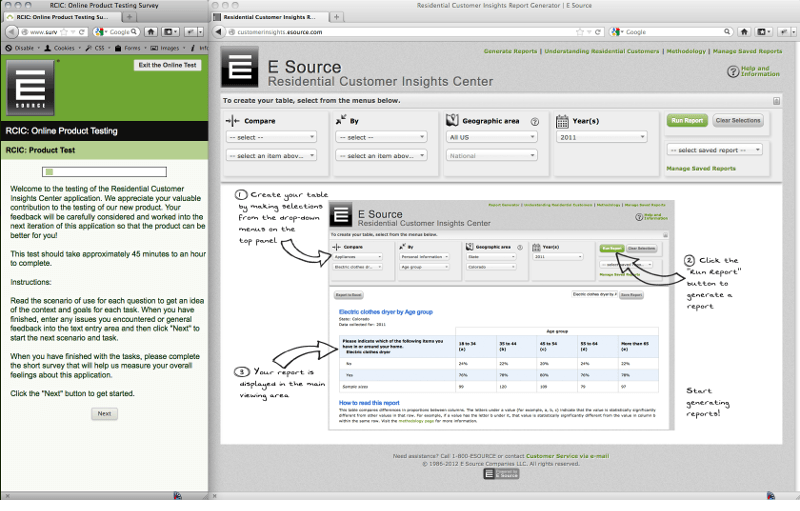Select the 'RCIC: Online Product Testing Su...' tab
Image resolution: width=800 pixels, height=511 pixels.
[63, 17]
